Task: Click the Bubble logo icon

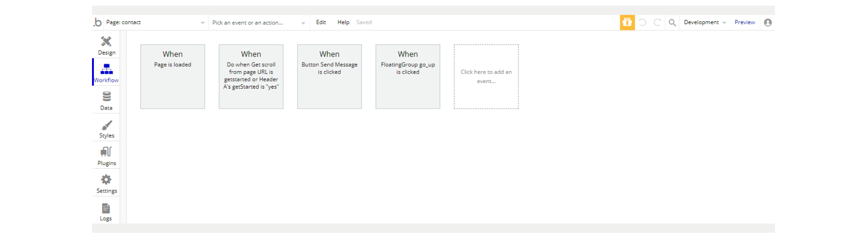Action: tap(98, 22)
